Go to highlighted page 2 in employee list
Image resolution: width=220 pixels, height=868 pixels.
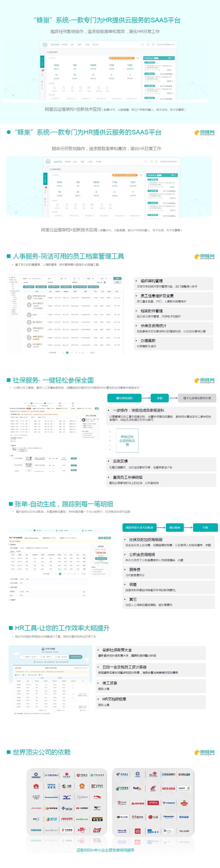tap(67, 352)
